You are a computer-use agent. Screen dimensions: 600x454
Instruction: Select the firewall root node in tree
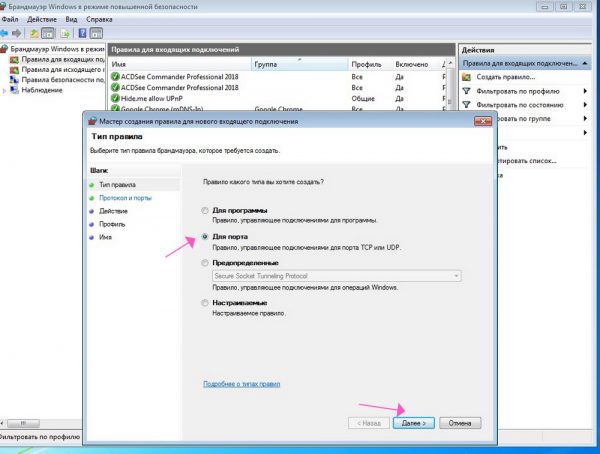53,49
